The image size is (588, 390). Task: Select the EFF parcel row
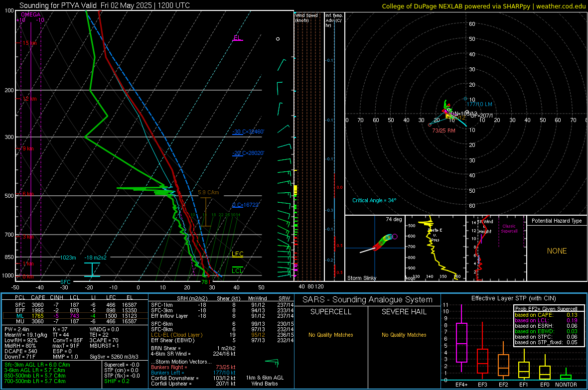coord(75,310)
